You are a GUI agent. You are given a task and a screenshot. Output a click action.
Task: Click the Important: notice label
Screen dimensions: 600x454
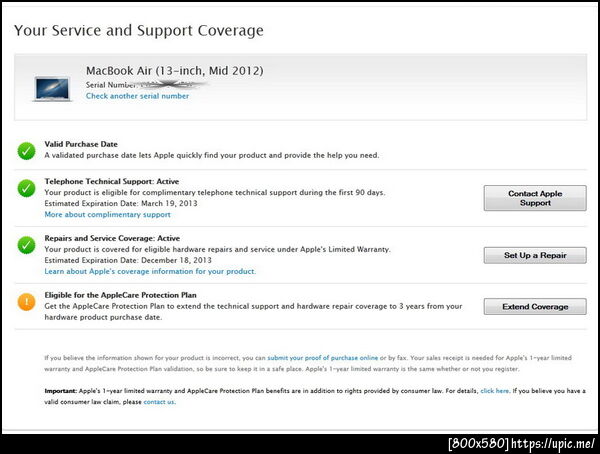[x=61, y=391]
